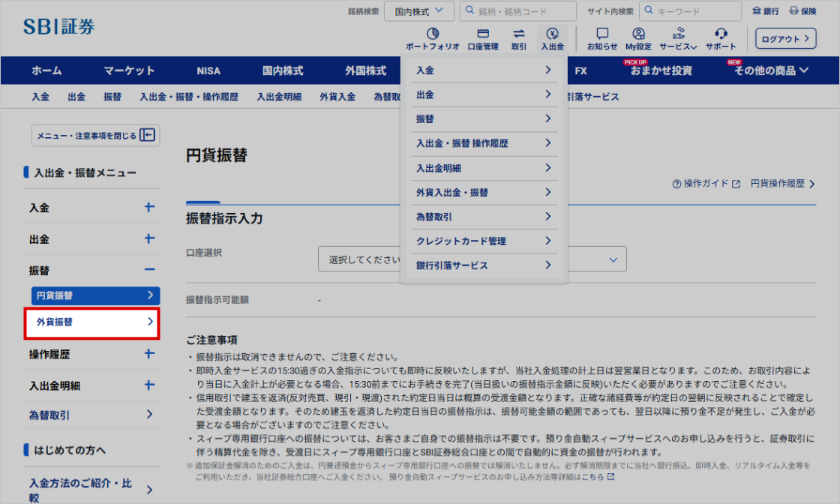Image resolution: width=840 pixels, height=504 pixels.
Task: Collapse the 振替 sidebar section
Action: [x=149, y=270]
